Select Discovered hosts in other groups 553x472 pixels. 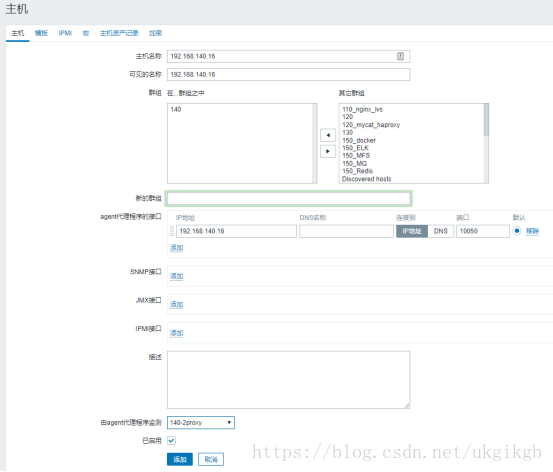366,179
